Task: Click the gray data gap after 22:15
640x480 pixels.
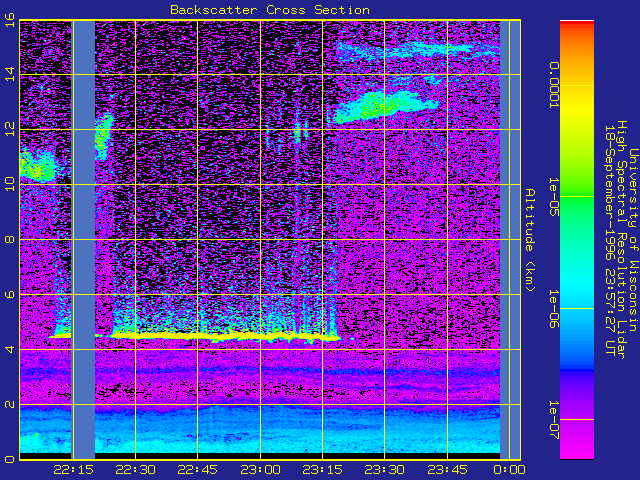Action: 84,240
